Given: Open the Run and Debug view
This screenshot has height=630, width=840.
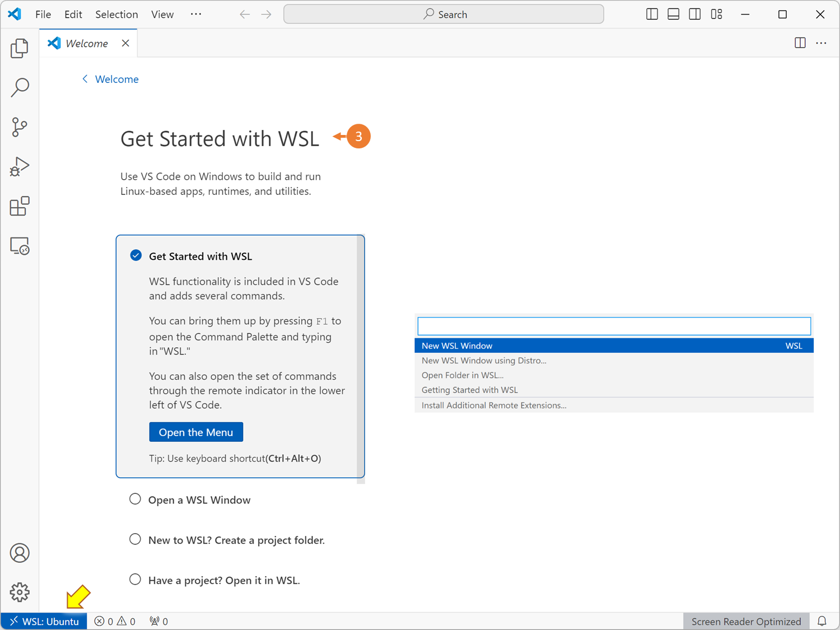Looking at the screenshot, I should [x=20, y=167].
